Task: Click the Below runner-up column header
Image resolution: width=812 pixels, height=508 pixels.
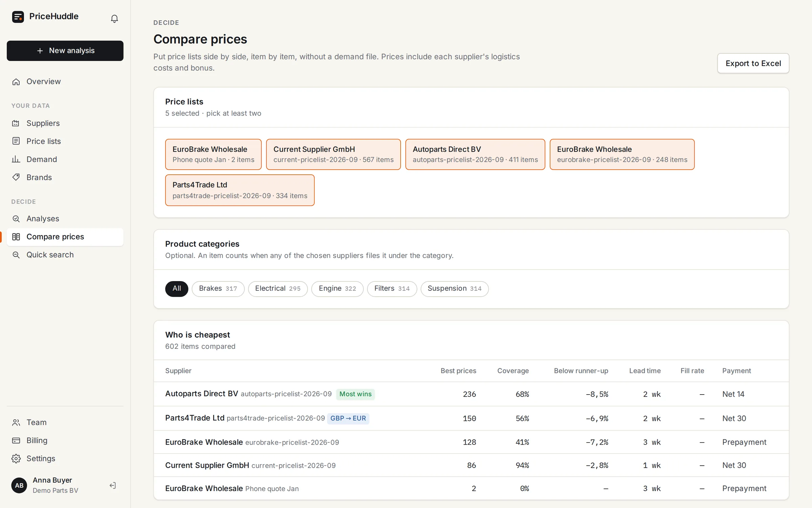Action: [581, 371]
